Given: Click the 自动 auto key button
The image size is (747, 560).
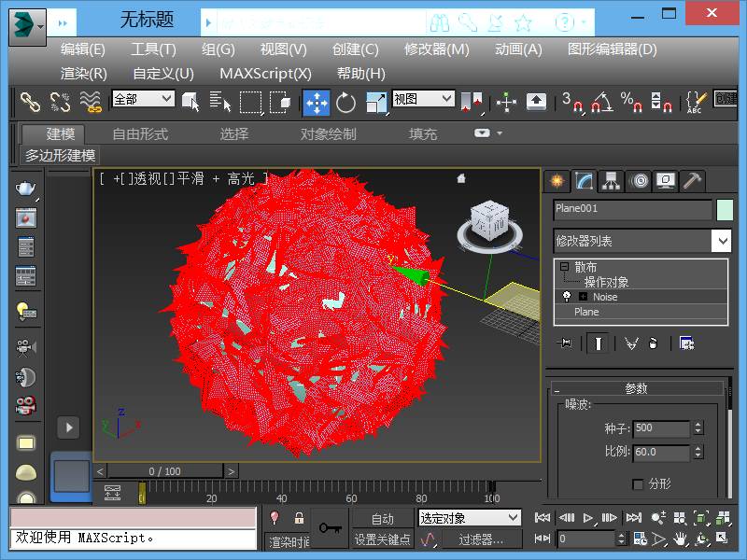Looking at the screenshot, I should (x=382, y=518).
